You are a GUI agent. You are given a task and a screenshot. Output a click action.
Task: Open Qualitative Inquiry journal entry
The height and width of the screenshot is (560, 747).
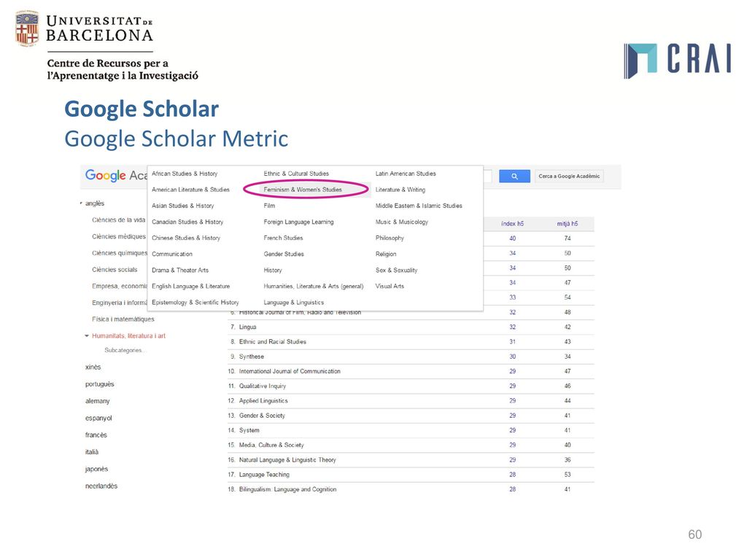tap(263, 386)
